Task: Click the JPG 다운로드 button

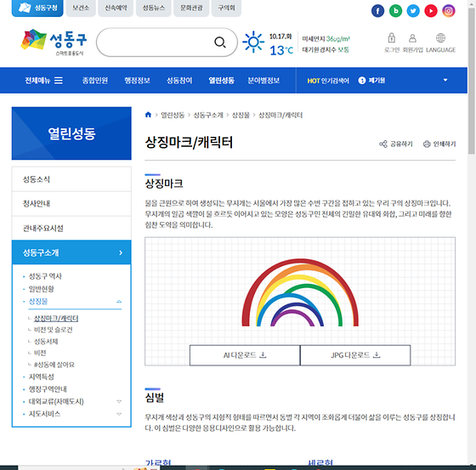Action: pyautogui.click(x=355, y=355)
